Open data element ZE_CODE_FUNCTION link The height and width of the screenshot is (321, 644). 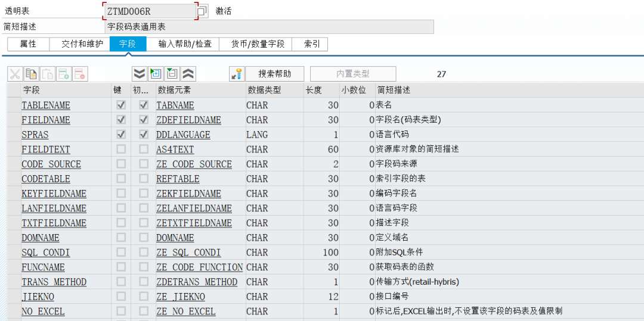[x=200, y=267]
